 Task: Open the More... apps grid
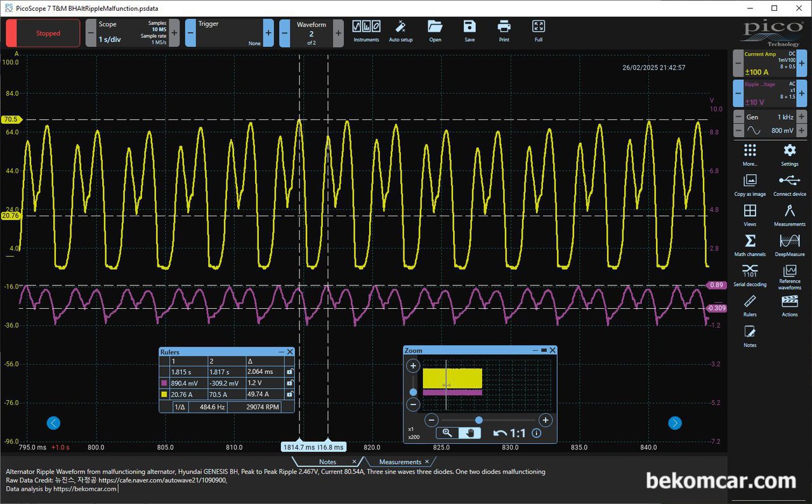pos(750,155)
